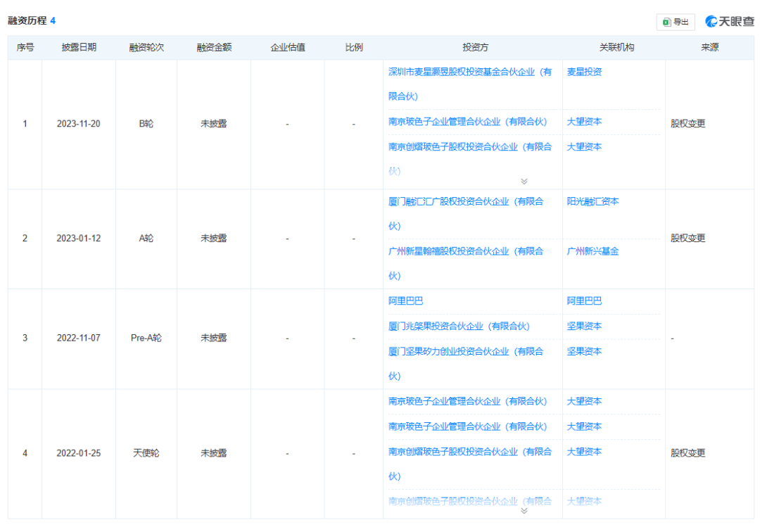Click the 融资金额 column header
Viewport: 760px width, 532px height.
pyautogui.click(x=214, y=47)
